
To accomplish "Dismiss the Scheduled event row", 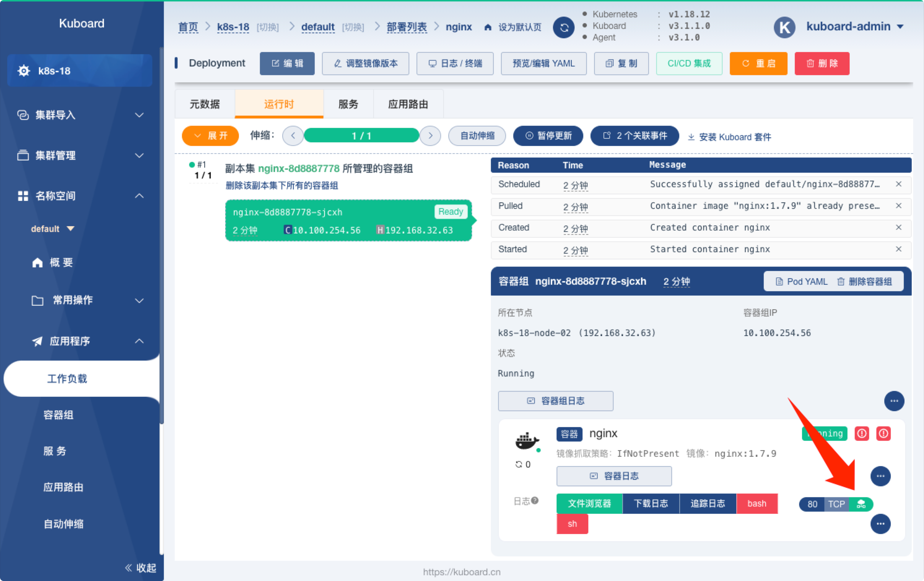I will (898, 184).
